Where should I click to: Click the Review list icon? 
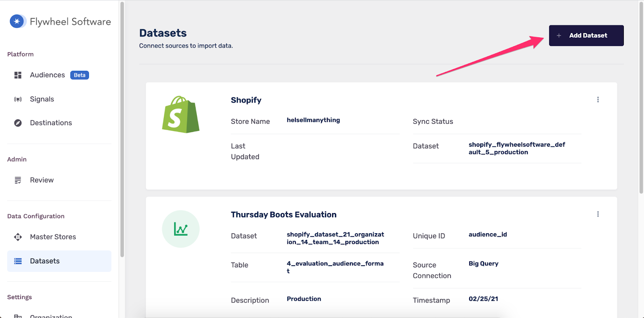click(18, 180)
